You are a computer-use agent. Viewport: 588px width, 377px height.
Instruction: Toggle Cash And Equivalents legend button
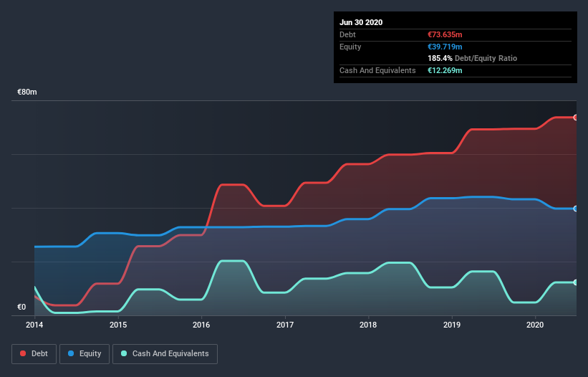pos(165,354)
